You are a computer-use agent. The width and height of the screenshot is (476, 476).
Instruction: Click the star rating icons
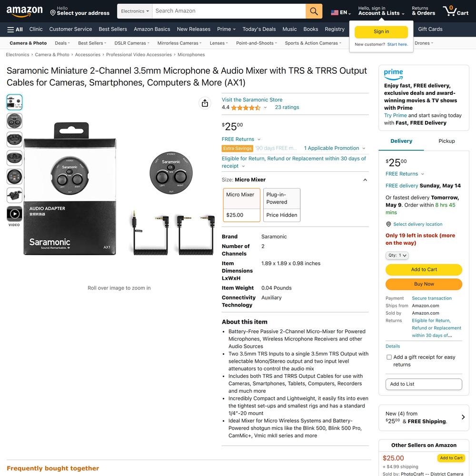(x=246, y=108)
